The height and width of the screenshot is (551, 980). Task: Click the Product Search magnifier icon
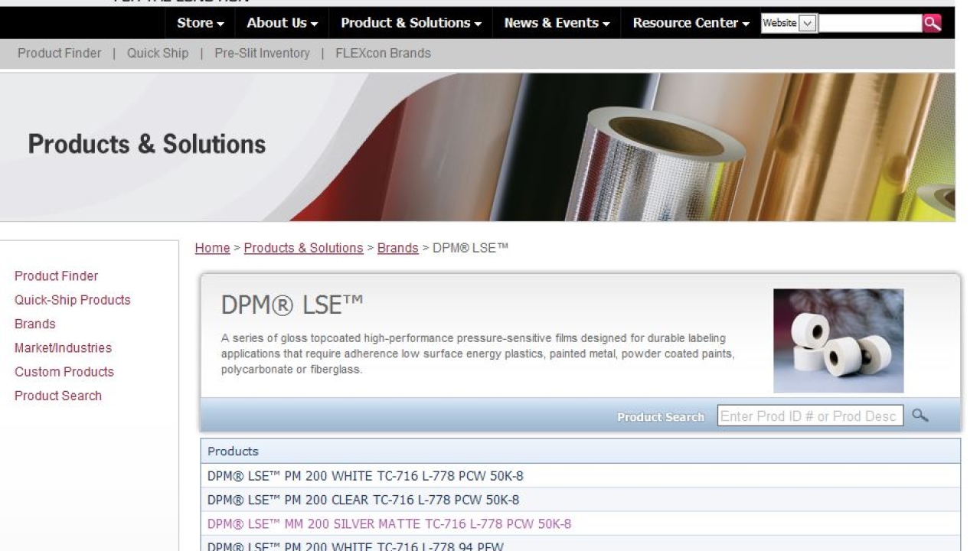(x=920, y=416)
